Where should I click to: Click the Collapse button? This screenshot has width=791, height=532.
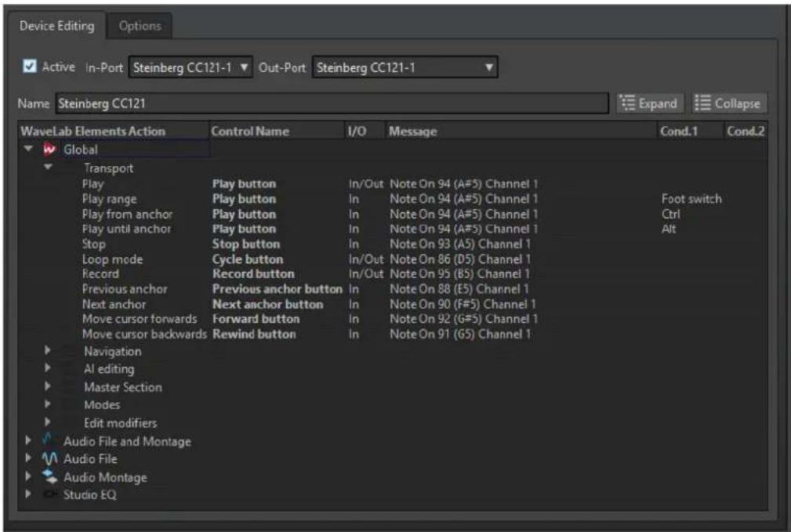(x=729, y=103)
